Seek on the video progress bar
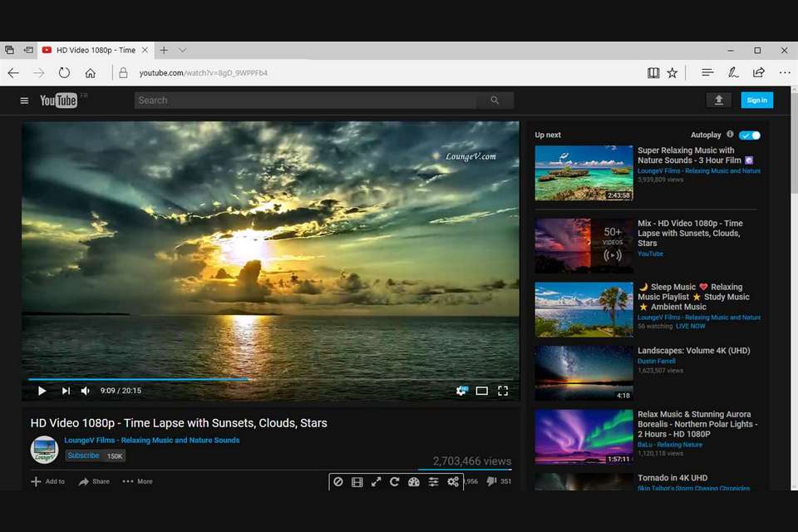 270,379
